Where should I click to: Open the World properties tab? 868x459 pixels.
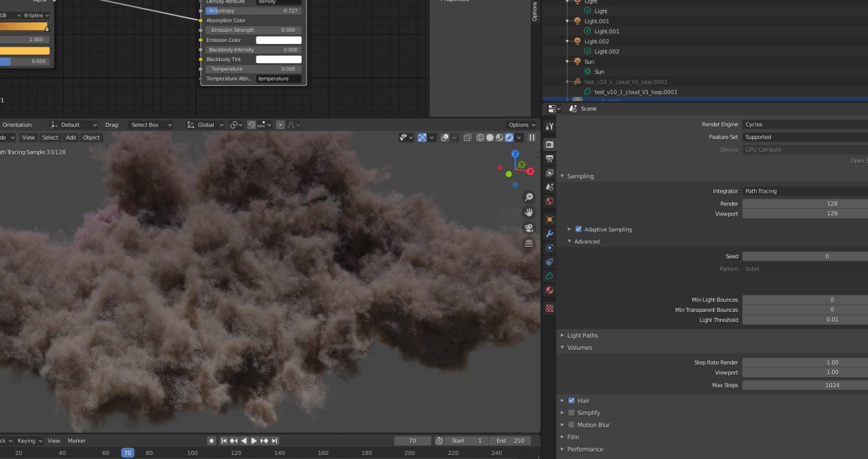(x=549, y=201)
